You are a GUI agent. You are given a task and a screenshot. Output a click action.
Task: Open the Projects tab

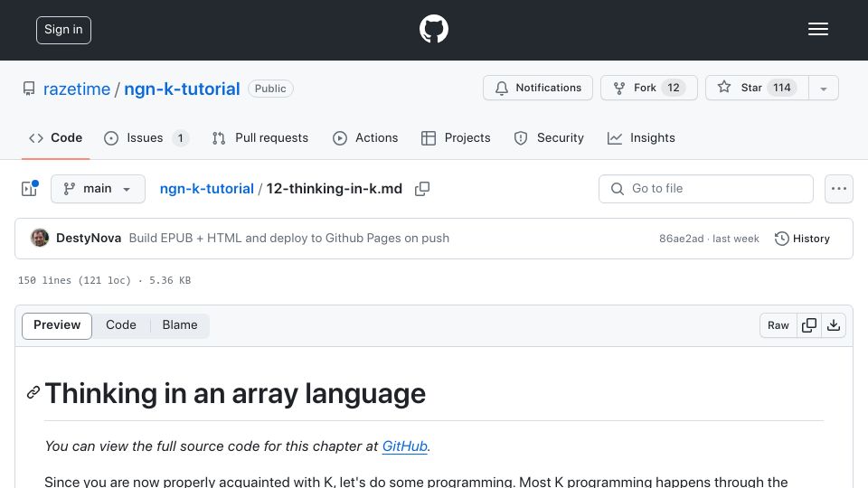point(456,137)
